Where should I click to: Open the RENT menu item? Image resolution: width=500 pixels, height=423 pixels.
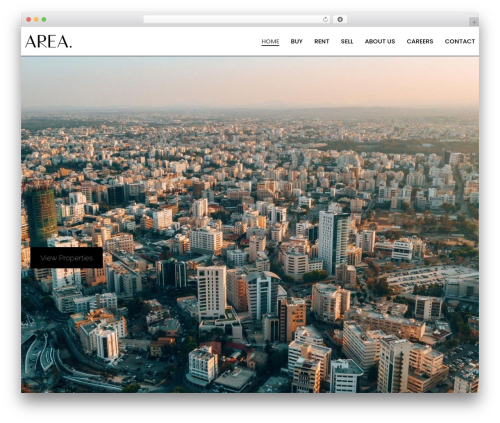pos(322,41)
